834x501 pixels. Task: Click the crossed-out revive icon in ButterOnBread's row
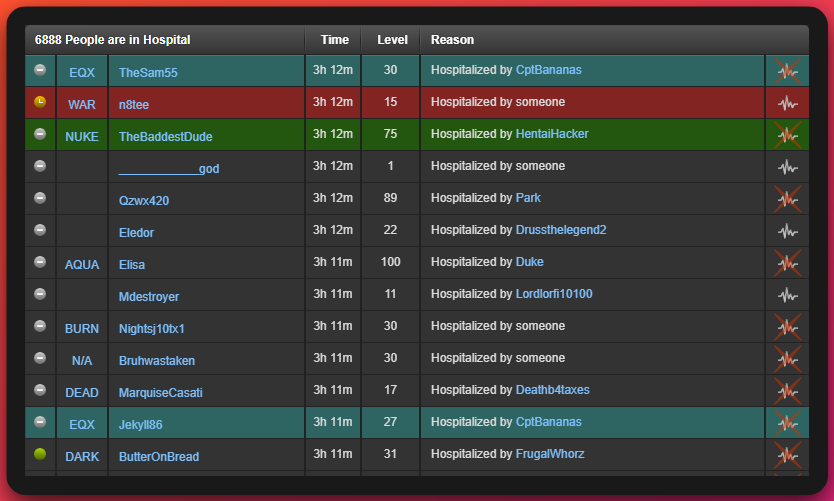click(787, 455)
